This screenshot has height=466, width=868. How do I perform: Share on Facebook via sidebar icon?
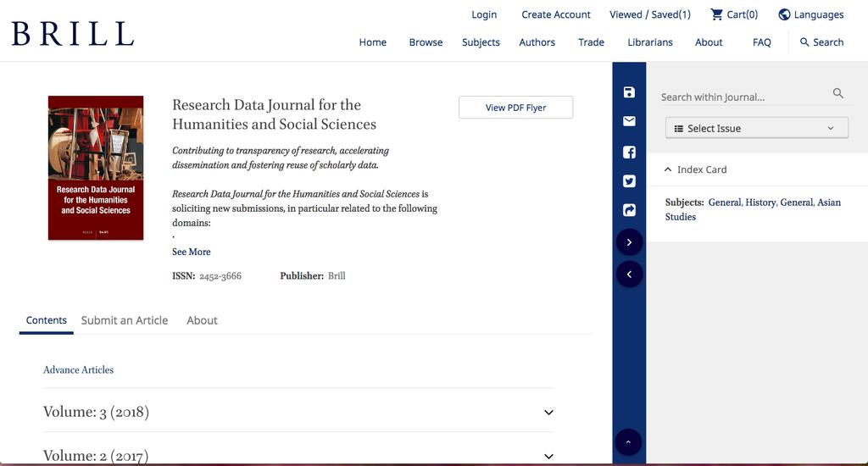coord(629,153)
